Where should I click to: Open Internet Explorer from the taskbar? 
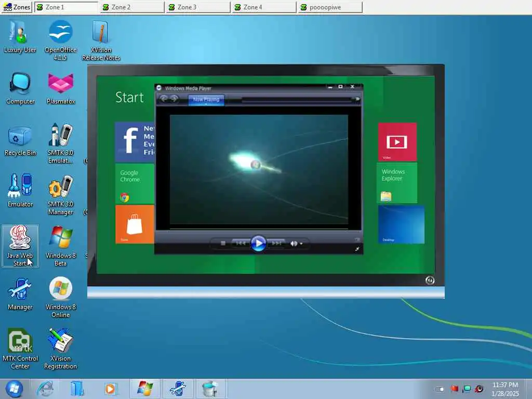coord(46,389)
